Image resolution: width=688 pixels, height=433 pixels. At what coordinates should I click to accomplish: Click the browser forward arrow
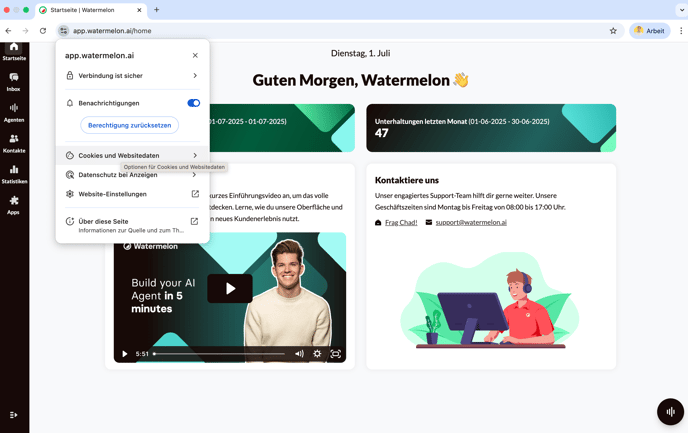tap(25, 31)
